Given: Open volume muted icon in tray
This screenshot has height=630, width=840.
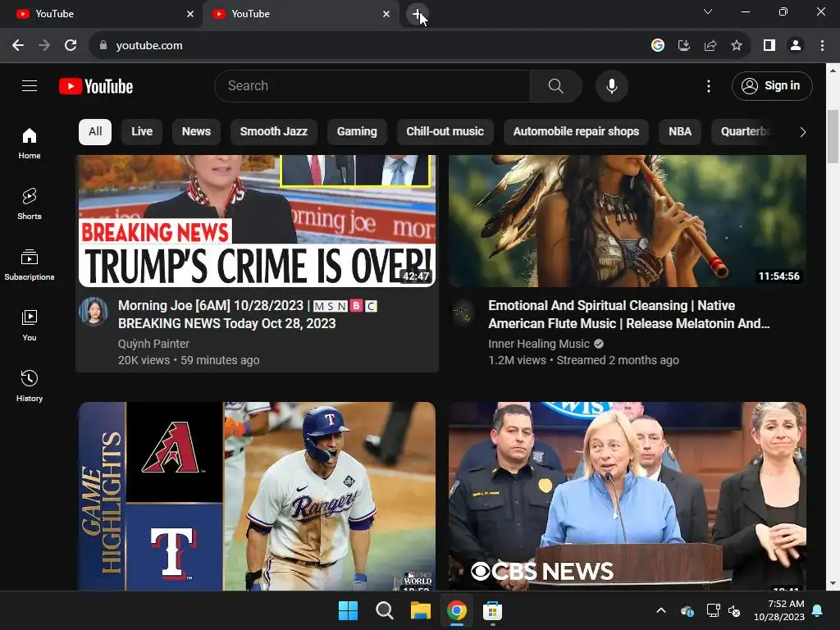Looking at the screenshot, I should pyautogui.click(x=734, y=610).
